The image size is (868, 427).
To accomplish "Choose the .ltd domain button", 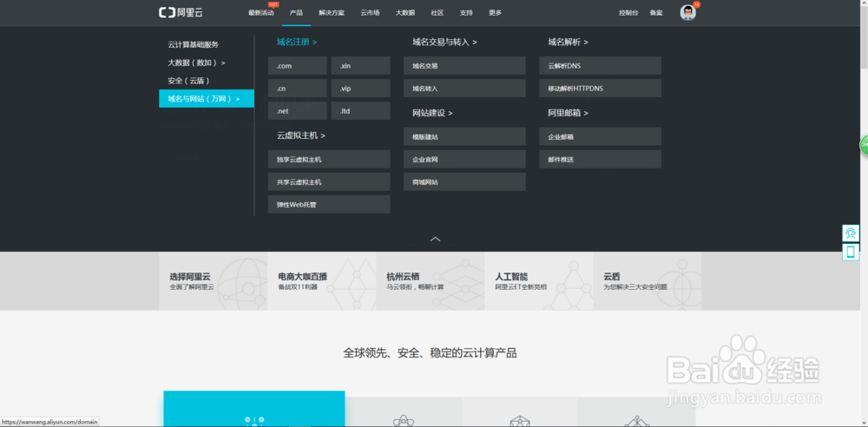I will [x=360, y=111].
